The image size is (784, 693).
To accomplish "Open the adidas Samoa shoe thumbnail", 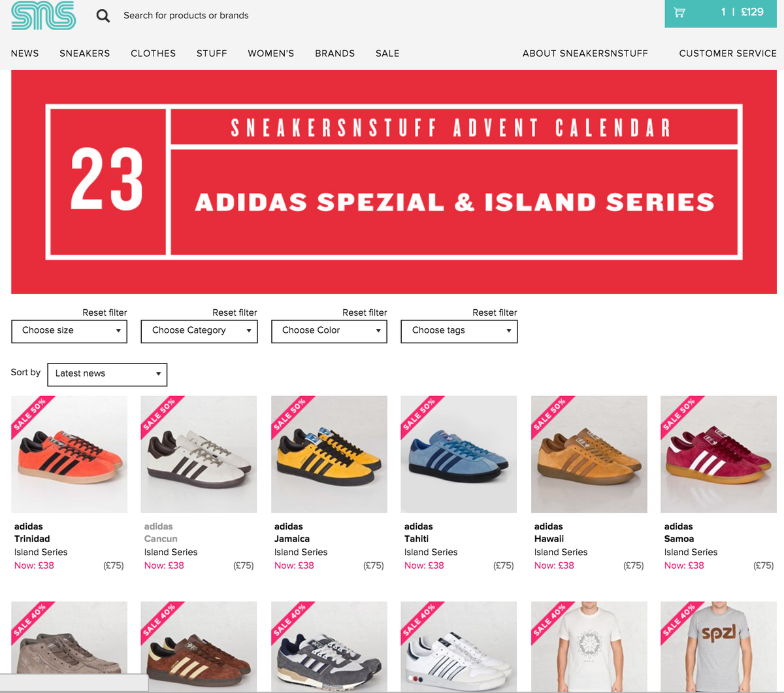I will [x=719, y=454].
